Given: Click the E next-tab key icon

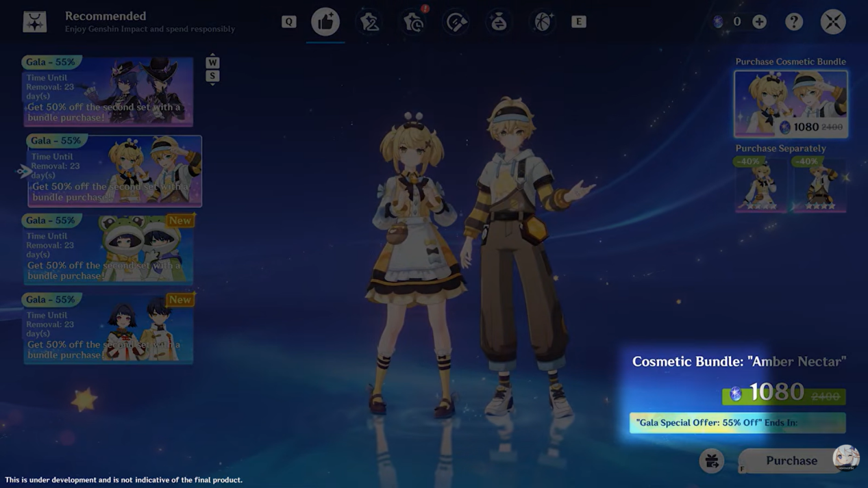Looking at the screenshot, I should [x=579, y=22].
